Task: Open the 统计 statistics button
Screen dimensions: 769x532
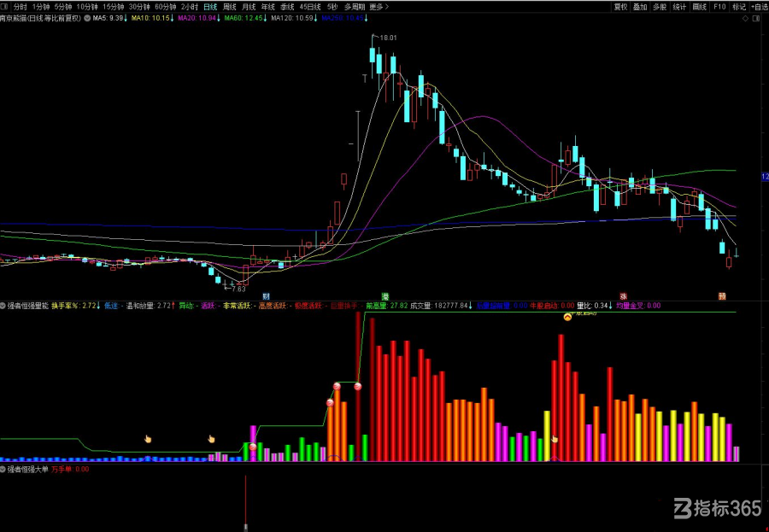Action: (x=680, y=7)
